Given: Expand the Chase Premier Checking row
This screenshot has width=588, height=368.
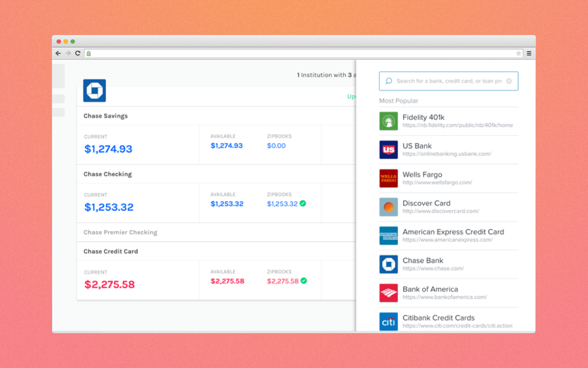Looking at the screenshot, I should pos(216,232).
